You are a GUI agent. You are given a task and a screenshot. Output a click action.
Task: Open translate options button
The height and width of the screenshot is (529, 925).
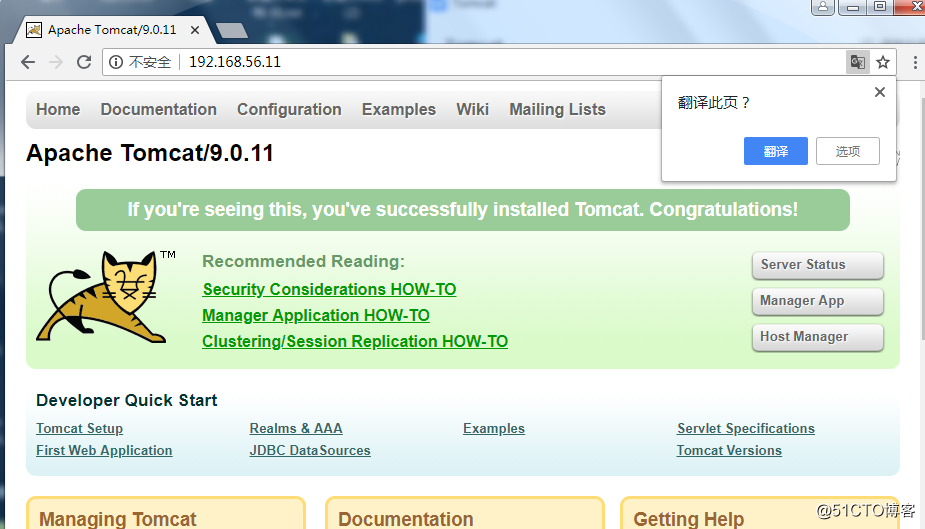click(848, 151)
